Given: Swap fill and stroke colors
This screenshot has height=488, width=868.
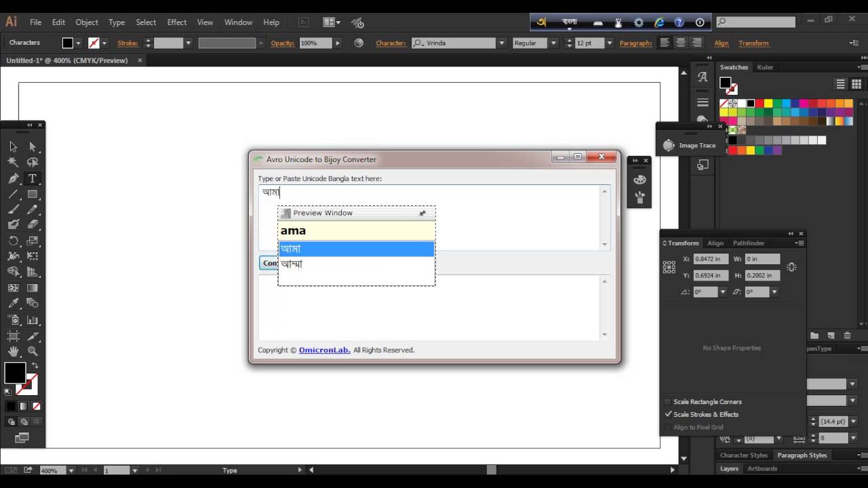Looking at the screenshot, I should point(34,365).
